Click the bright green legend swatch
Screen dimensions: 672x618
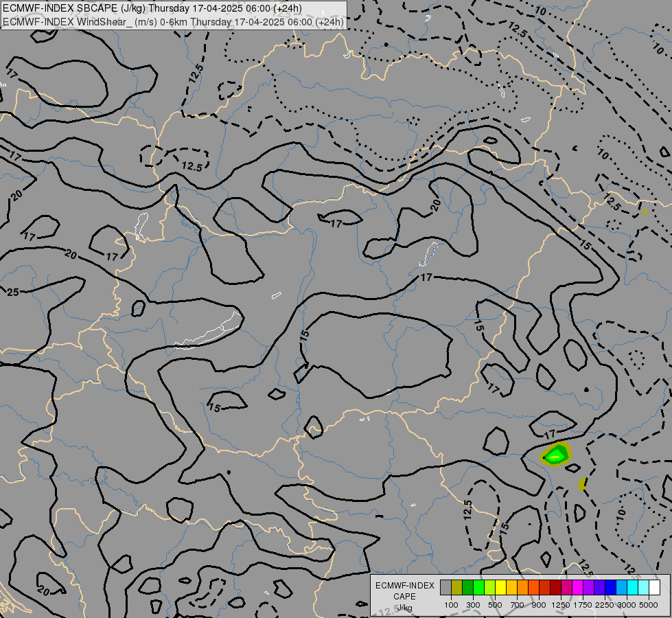click(478, 588)
